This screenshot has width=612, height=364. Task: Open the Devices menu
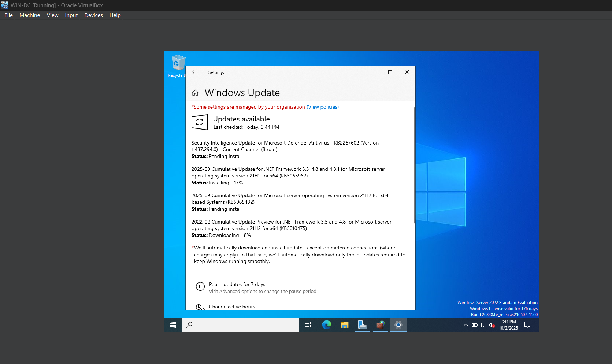click(x=94, y=15)
